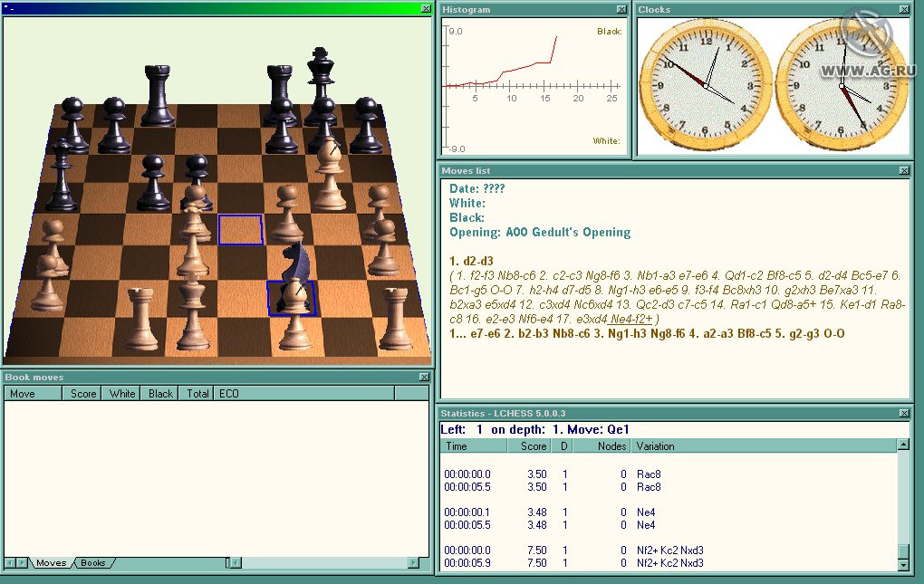Click the 00:00:05.5 Rac8 statistics row
924x584 pixels.
click(x=669, y=487)
